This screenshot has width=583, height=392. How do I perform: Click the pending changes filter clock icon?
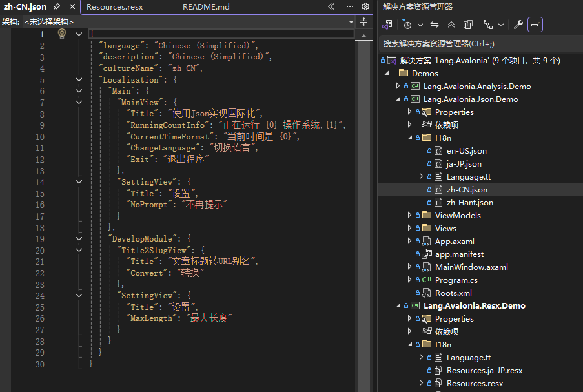coord(407,24)
